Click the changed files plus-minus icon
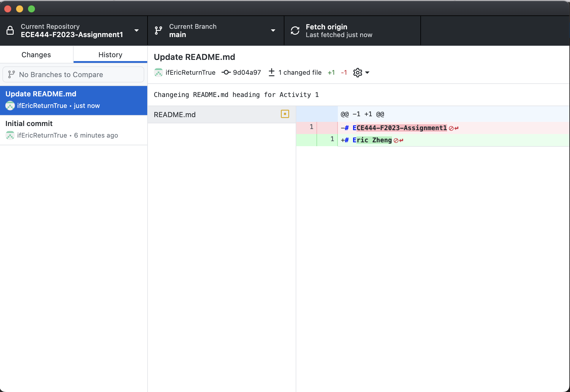The image size is (570, 392). (271, 72)
